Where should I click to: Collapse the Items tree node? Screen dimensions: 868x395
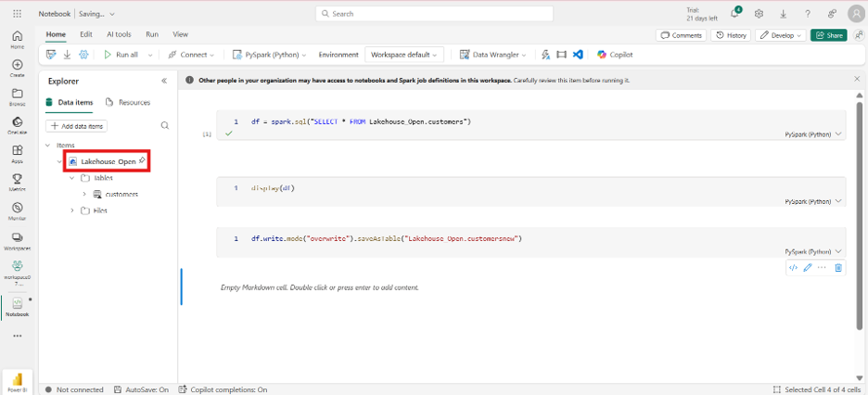point(47,145)
